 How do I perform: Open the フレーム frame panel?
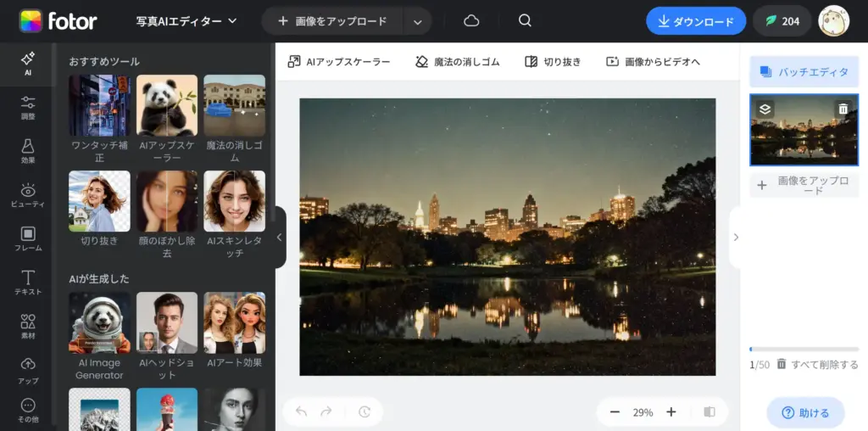(x=28, y=238)
